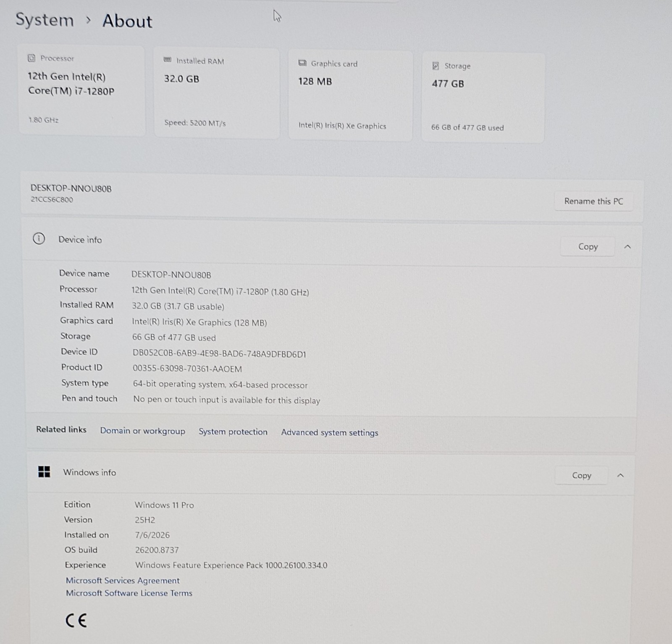Screen dimensions: 672x644
Task: Click 1.80 GHz text in Processor card
Action: (43, 120)
